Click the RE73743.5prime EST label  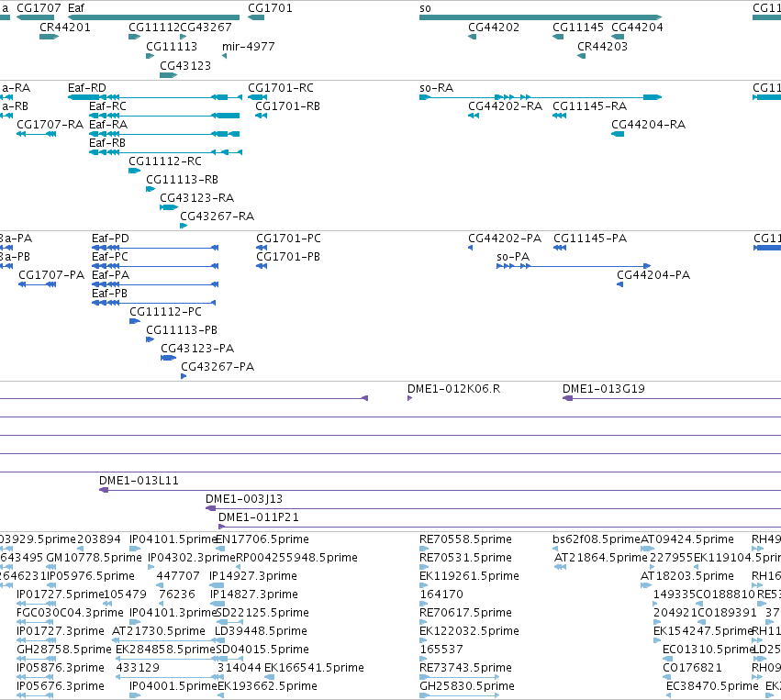[465, 668]
